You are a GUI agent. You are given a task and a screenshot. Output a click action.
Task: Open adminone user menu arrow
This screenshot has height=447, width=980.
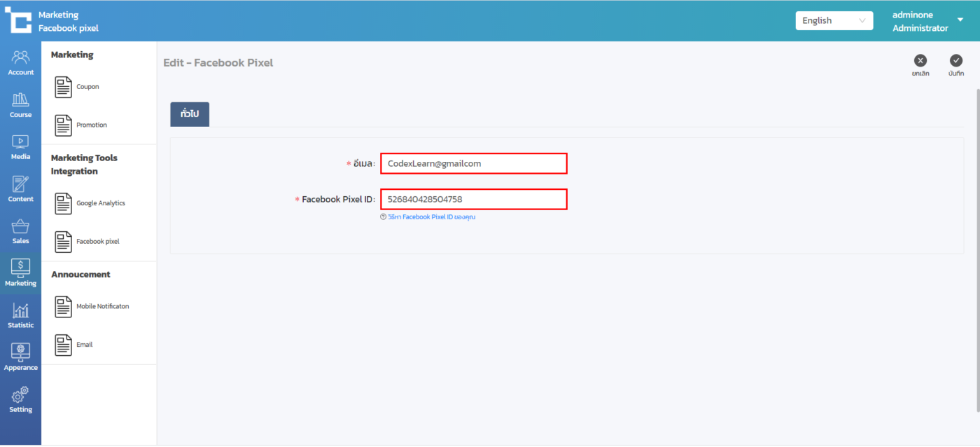(x=960, y=20)
